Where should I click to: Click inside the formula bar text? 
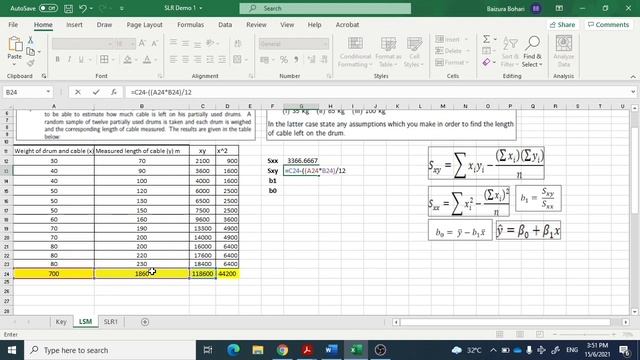pos(161,92)
